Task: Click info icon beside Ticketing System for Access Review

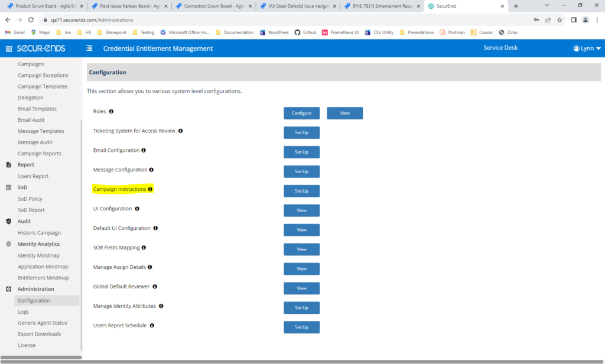Action: [x=180, y=131]
